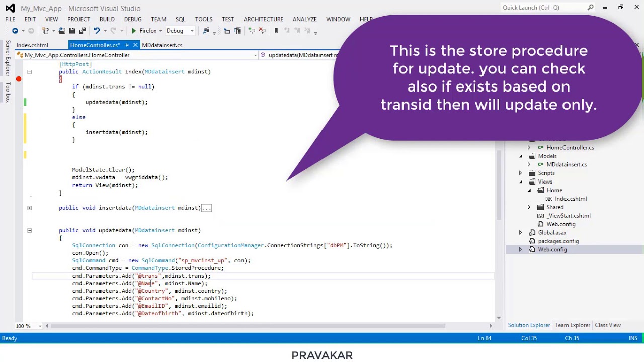Open the FILE menu

[10, 19]
